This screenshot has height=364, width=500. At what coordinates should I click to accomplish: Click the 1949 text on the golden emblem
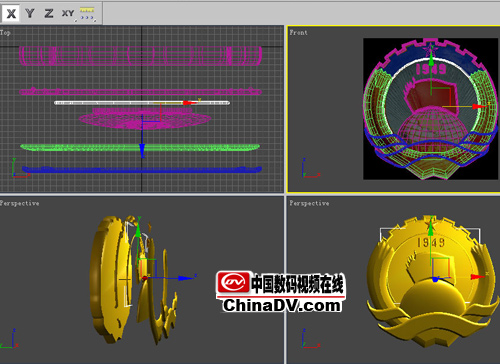click(431, 242)
